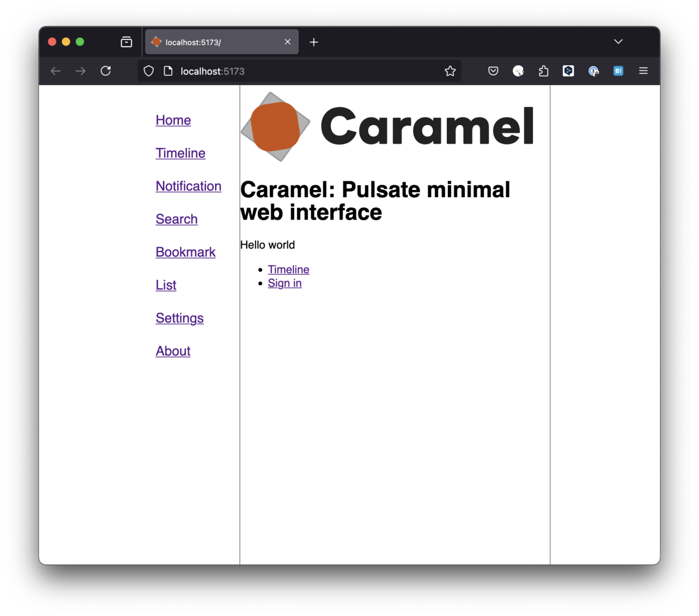Open the Firefox hamburger application menu
Screen dimensions: 699x616
pos(644,71)
